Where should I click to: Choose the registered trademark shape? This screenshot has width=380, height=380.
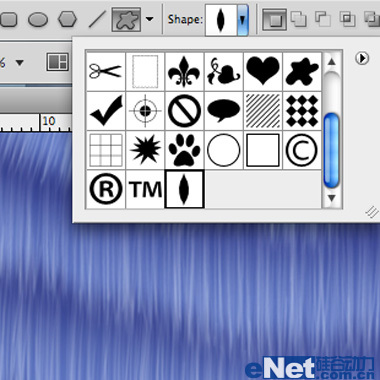tap(106, 189)
